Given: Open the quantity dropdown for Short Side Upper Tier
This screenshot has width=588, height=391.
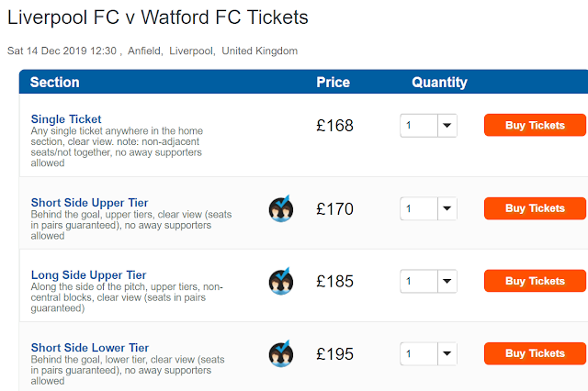Looking at the screenshot, I should (428, 209).
